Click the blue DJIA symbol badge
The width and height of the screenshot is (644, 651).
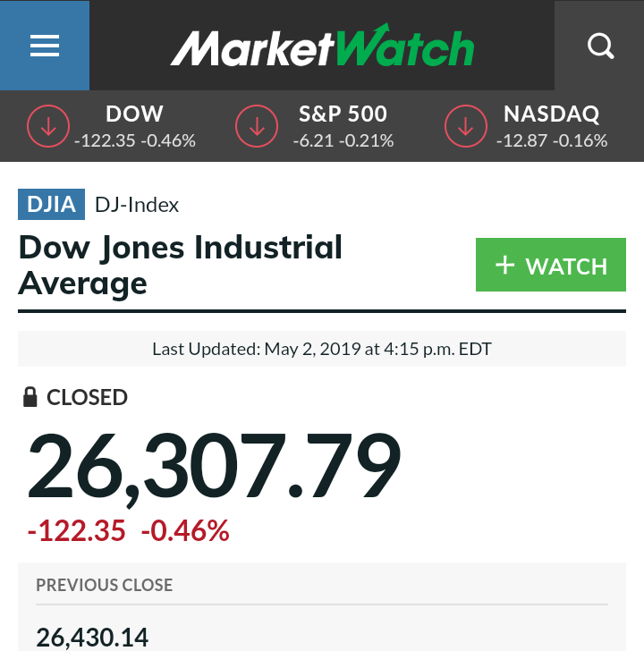(51, 205)
